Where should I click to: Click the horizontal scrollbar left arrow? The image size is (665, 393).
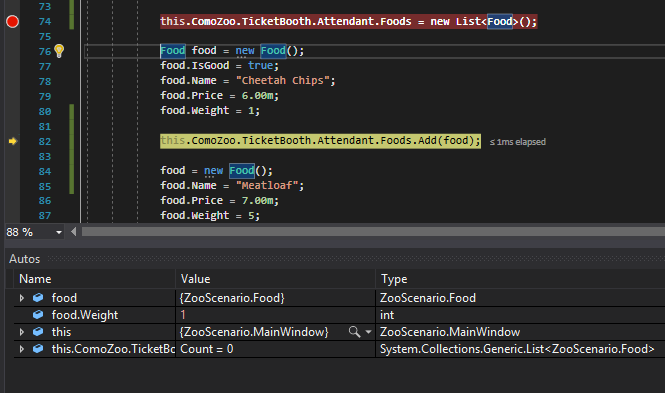pyautogui.click(x=73, y=232)
